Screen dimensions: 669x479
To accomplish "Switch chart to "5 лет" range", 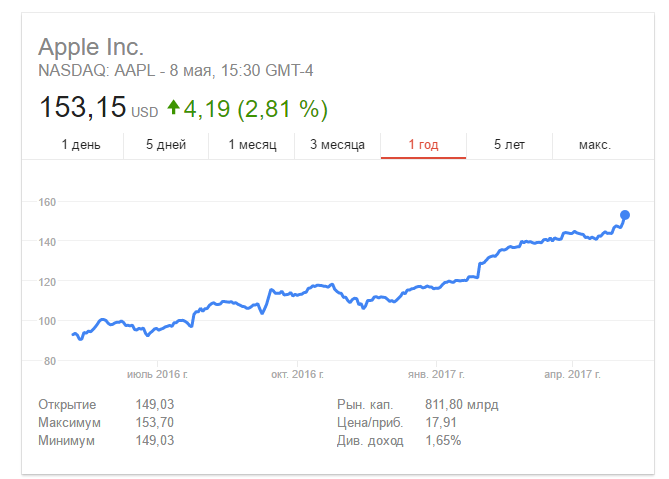I will (509, 145).
